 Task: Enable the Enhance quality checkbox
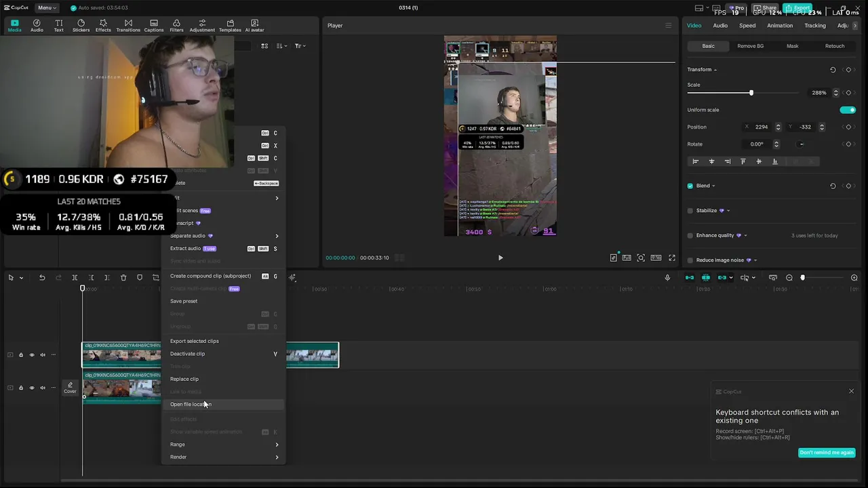pos(690,235)
